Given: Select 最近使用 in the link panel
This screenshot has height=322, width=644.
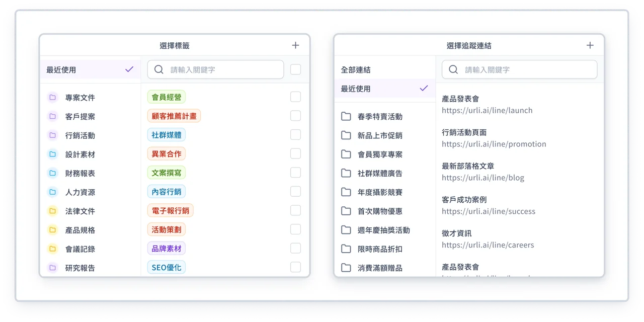Looking at the screenshot, I should click(385, 89).
